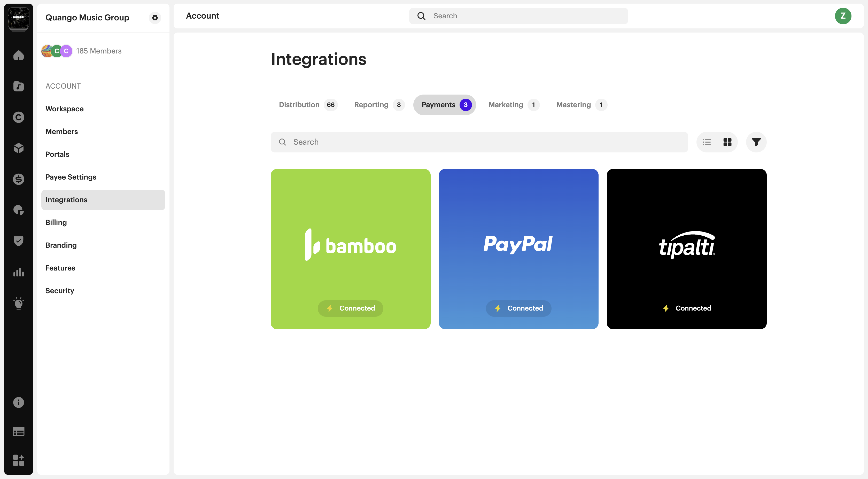Open the dollar payments sidebar icon
Screen dimensions: 868x479
click(19, 179)
